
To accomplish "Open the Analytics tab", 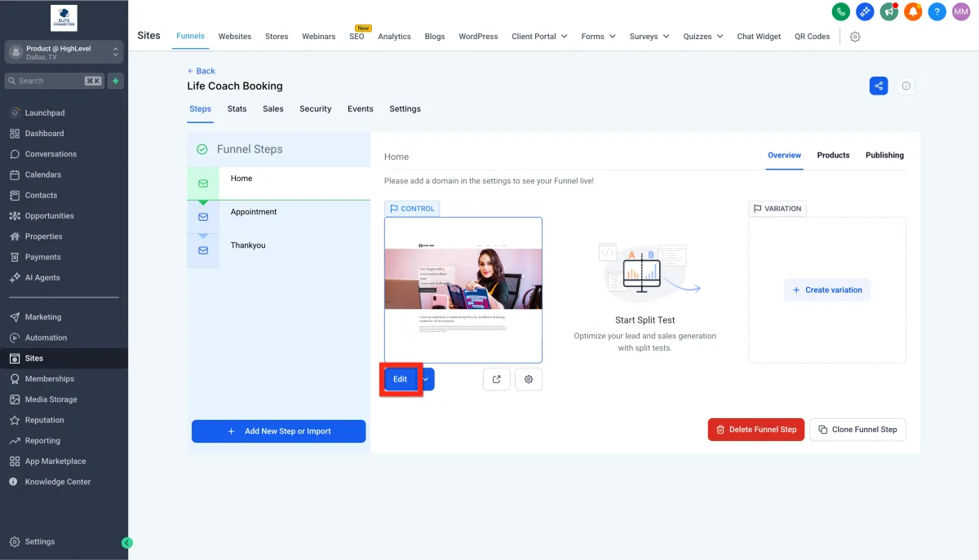I will [x=394, y=37].
